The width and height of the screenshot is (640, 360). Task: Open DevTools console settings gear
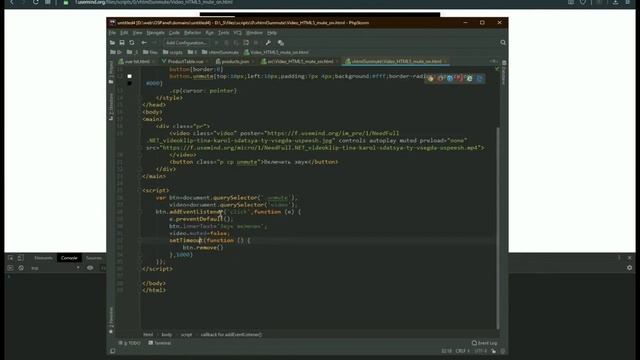tap(629, 268)
